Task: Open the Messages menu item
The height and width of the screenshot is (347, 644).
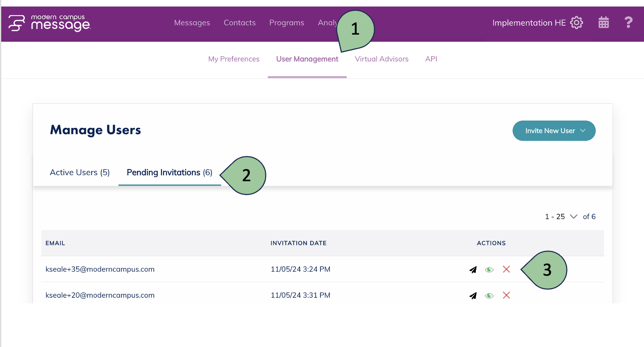Action: (x=192, y=23)
